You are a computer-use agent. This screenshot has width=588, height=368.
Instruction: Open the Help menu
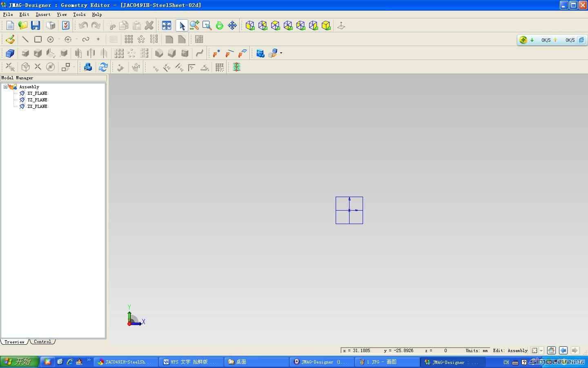97,14
